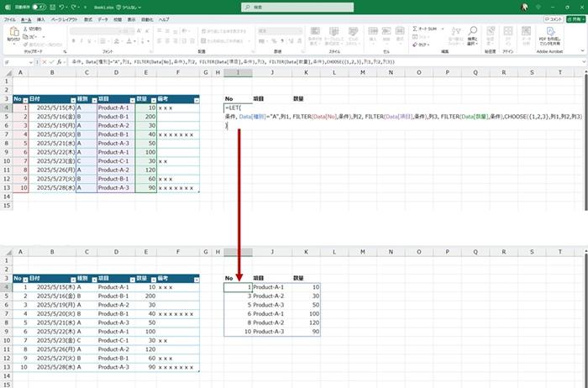Image resolution: width=588 pixels, height=388 pixels.
Task: Click the Cut (切り取り) scissors icon
Action: pos(29,29)
